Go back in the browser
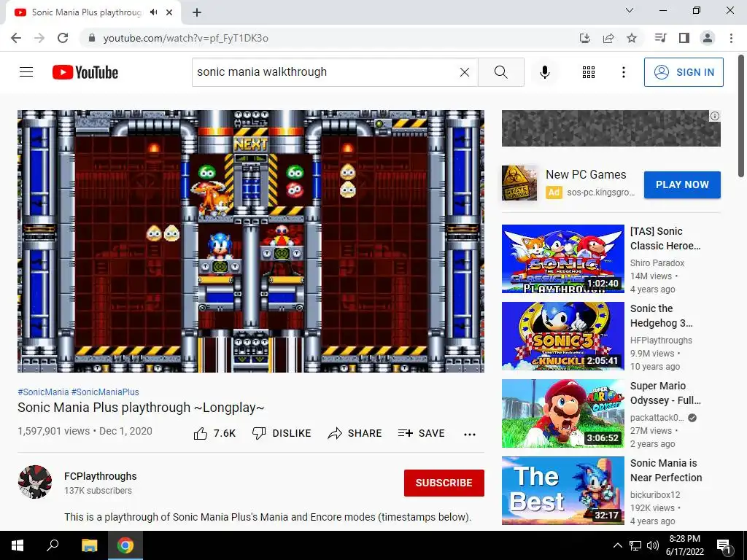747x560 pixels. coord(16,38)
